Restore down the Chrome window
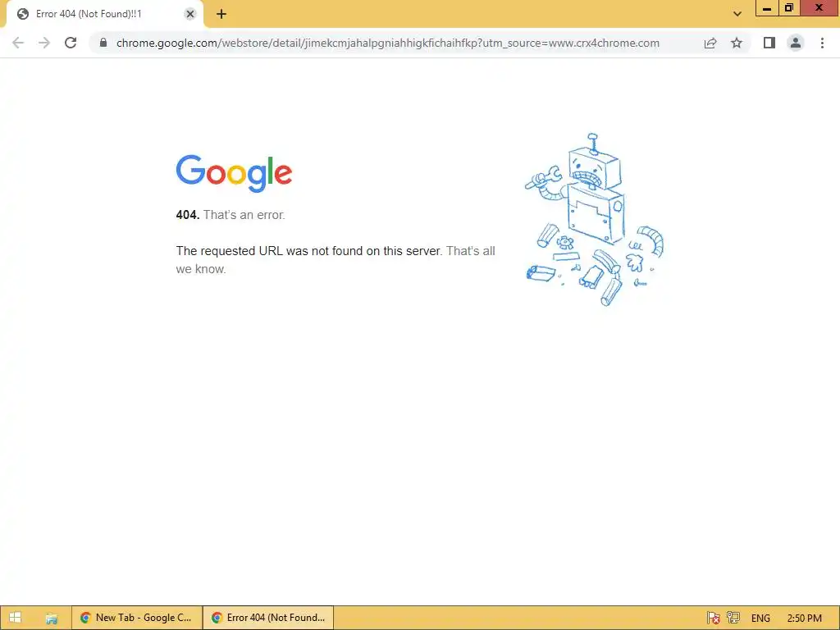Viewport: 840px width, 630px height. coord(789,8)
